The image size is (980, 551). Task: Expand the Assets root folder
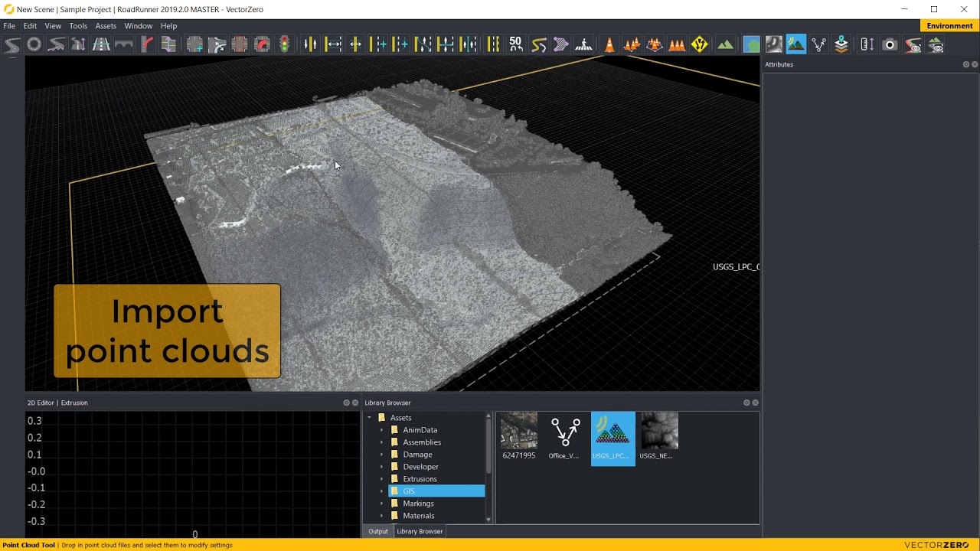(x=370, y=418)
